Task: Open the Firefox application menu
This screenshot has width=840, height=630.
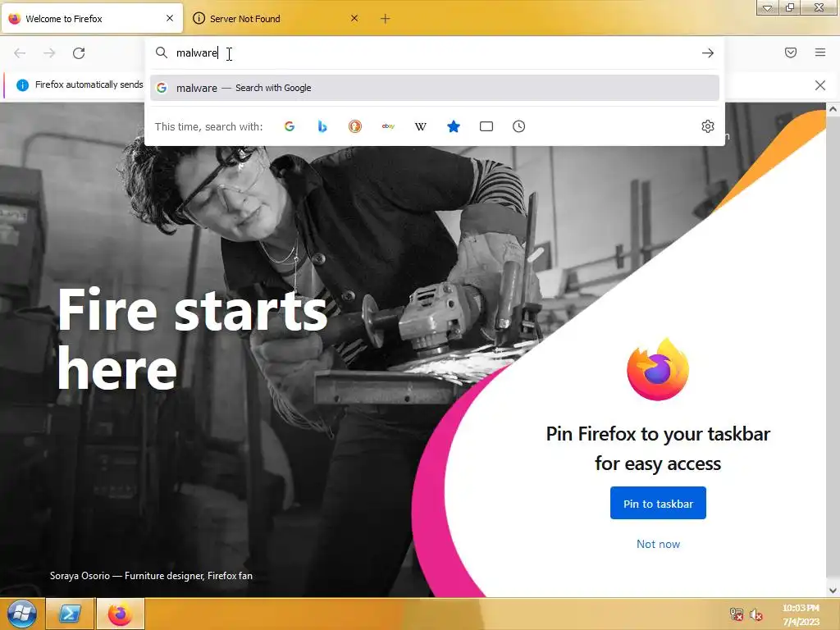Action: pos(820,52)
